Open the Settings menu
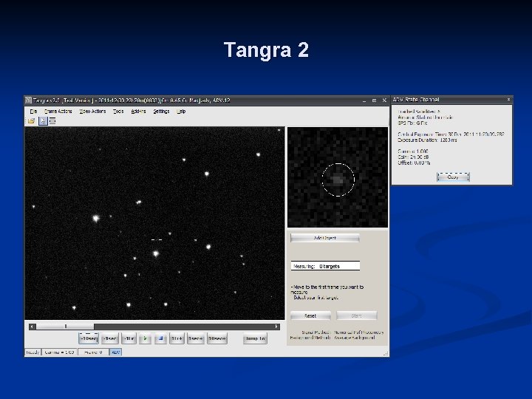Screen dimensions: 532x399 [161, 112]
